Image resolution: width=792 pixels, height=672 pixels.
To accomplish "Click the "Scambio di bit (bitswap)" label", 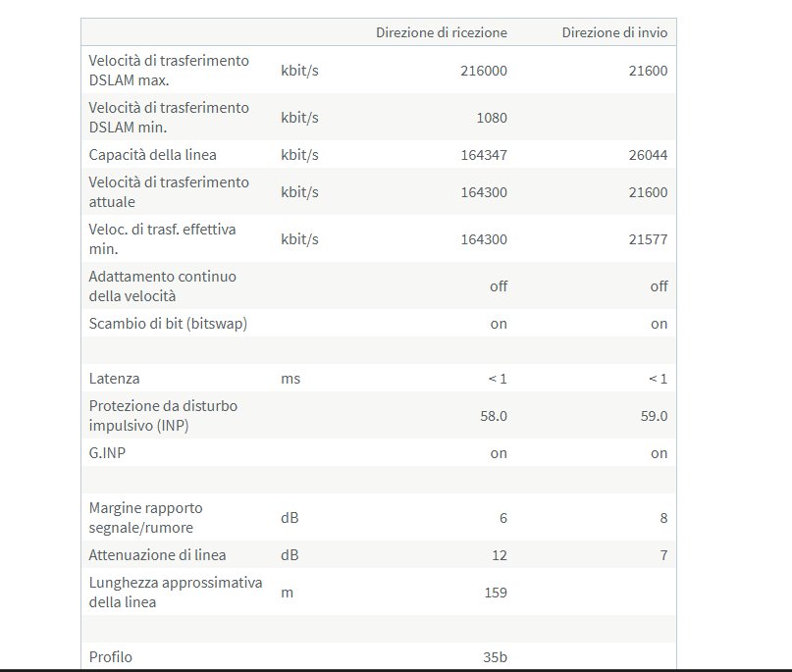I will point(168,324).
